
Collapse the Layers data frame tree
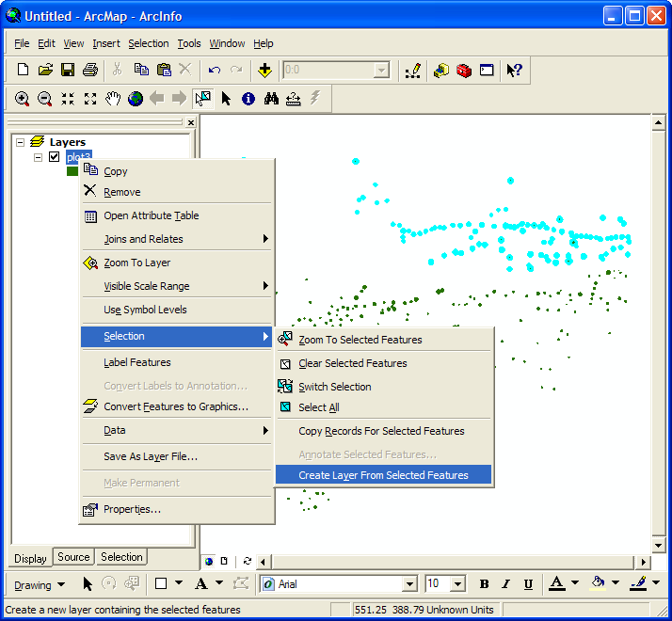[20, 142]
